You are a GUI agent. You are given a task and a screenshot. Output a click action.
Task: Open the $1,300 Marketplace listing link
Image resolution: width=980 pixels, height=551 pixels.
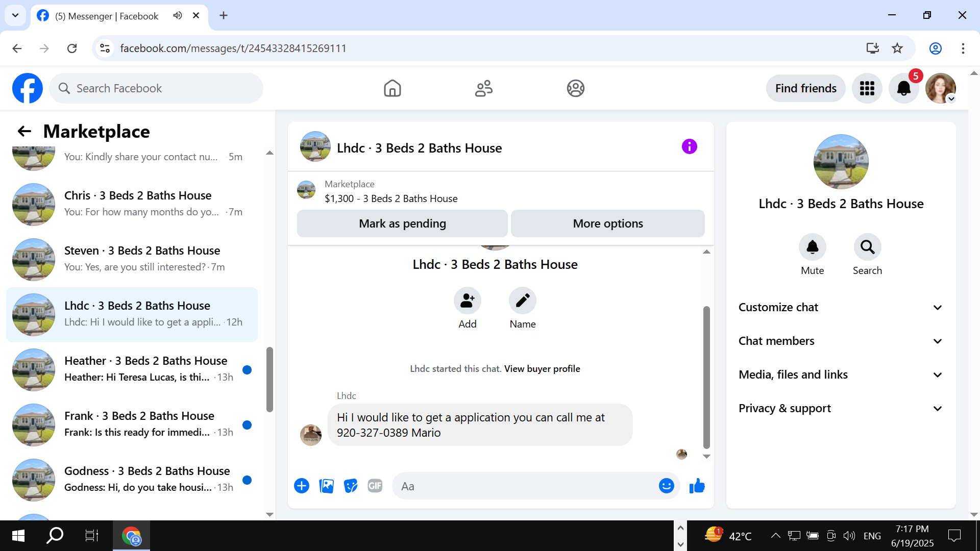(391, 198)
